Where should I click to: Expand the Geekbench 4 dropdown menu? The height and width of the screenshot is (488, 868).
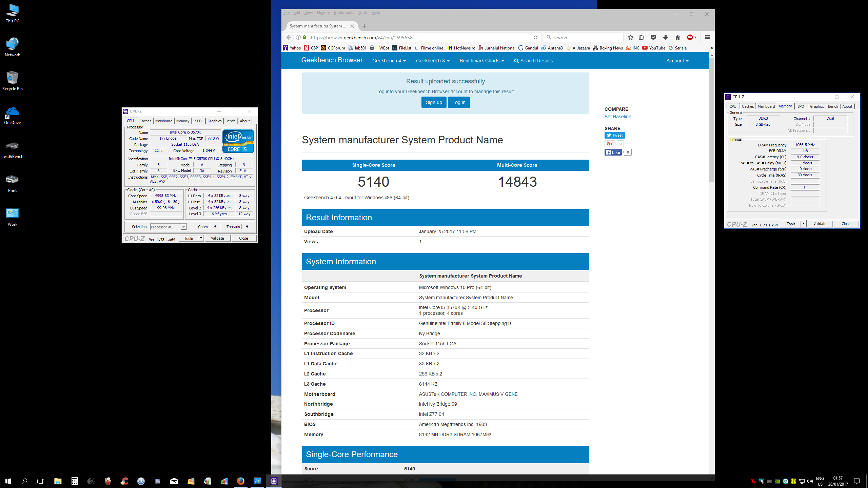point(389,61)
